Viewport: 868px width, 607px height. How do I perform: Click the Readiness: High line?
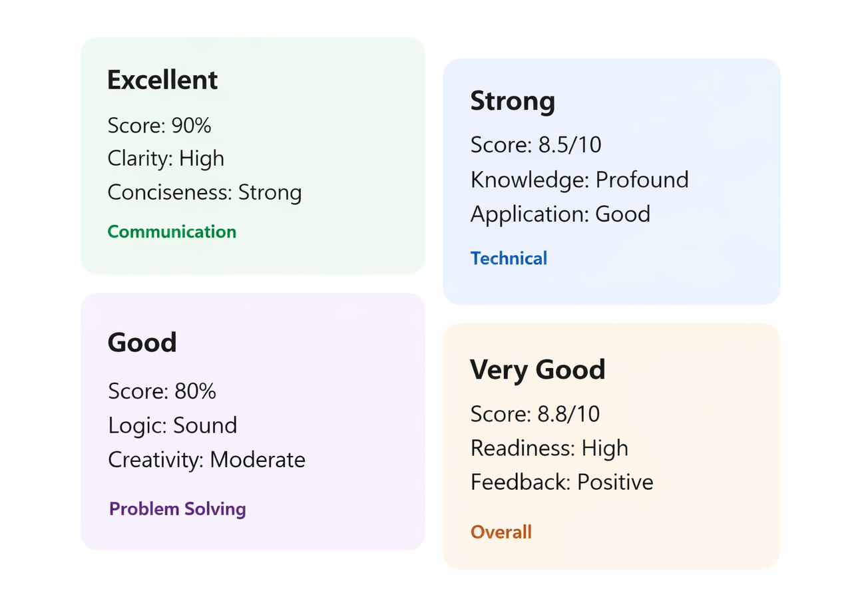[x=549, y=448]
